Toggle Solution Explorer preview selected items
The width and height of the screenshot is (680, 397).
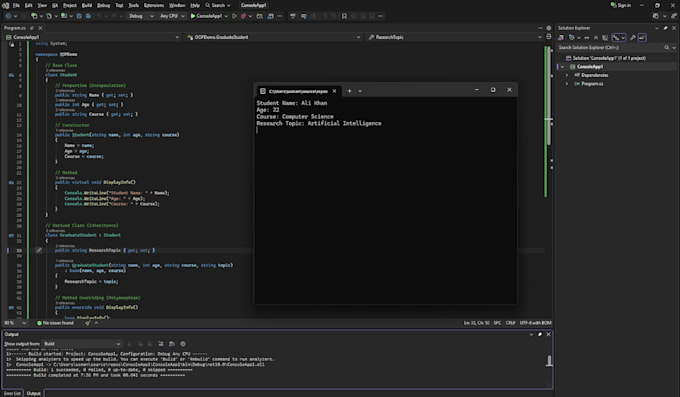pyautogui.click(x=642, y=38)
